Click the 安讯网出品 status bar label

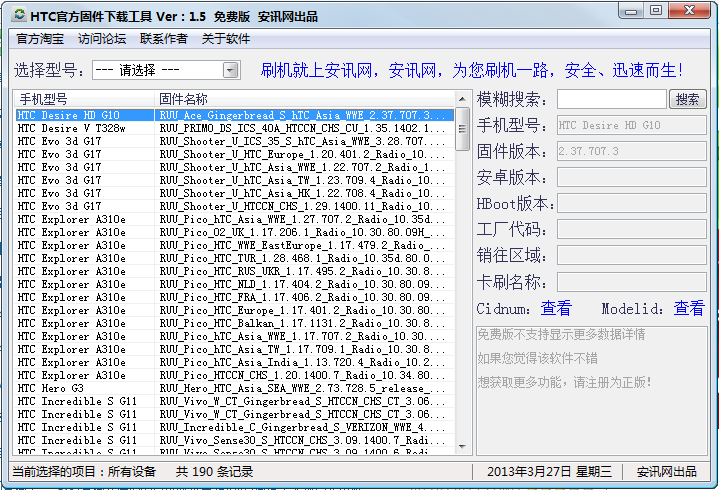pos(667,472)
